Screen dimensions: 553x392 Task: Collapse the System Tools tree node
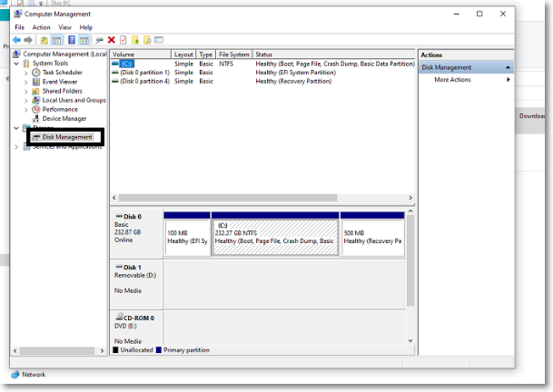(16, 64)
